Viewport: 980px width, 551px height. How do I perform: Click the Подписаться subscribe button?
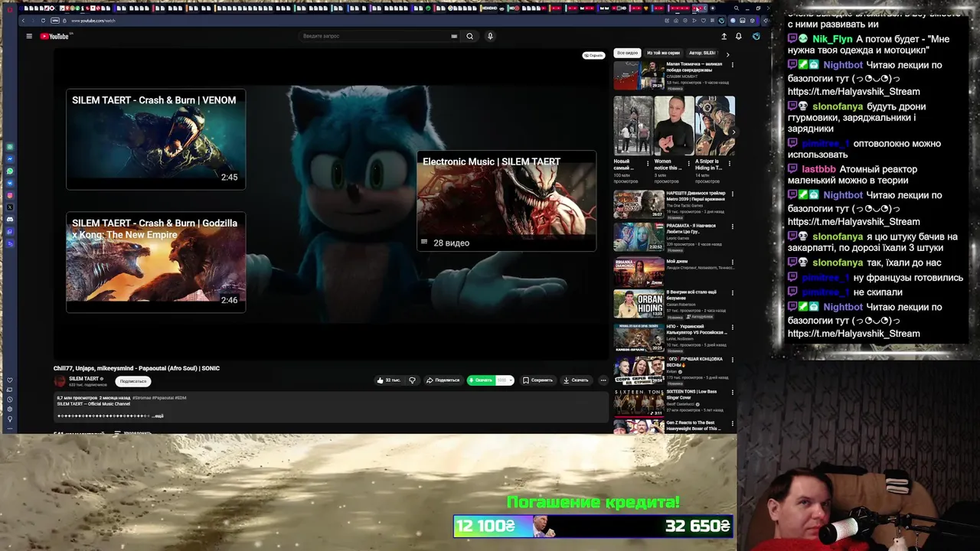pos(133,381)
